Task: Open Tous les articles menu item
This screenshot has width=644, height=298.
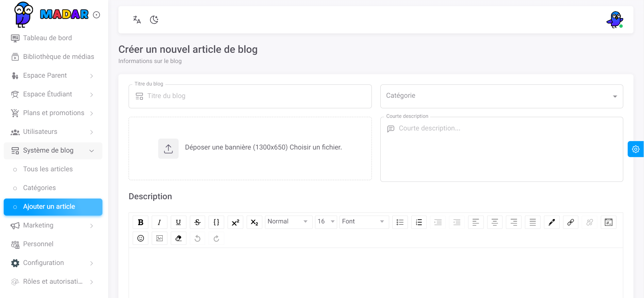Action: [x=48, y=169]
